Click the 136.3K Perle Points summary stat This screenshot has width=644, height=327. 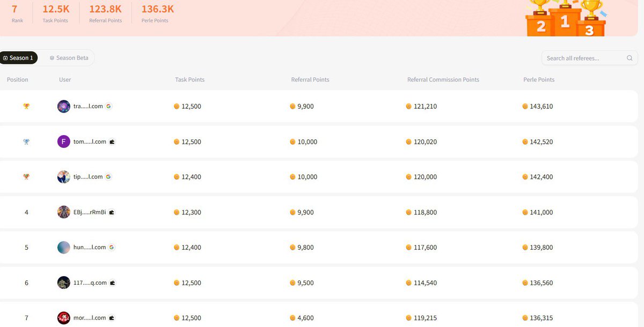157,13
